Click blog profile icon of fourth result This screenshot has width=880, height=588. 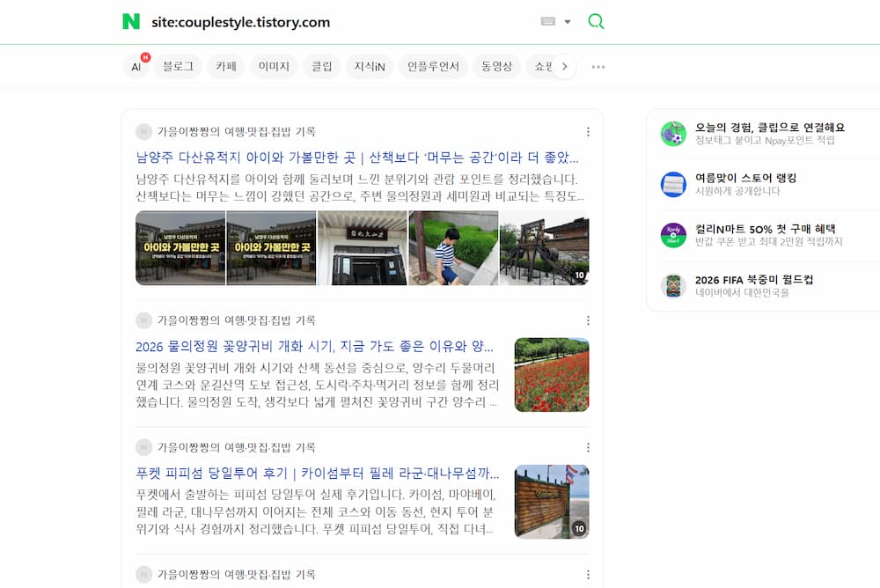click(x=143, y=575)
